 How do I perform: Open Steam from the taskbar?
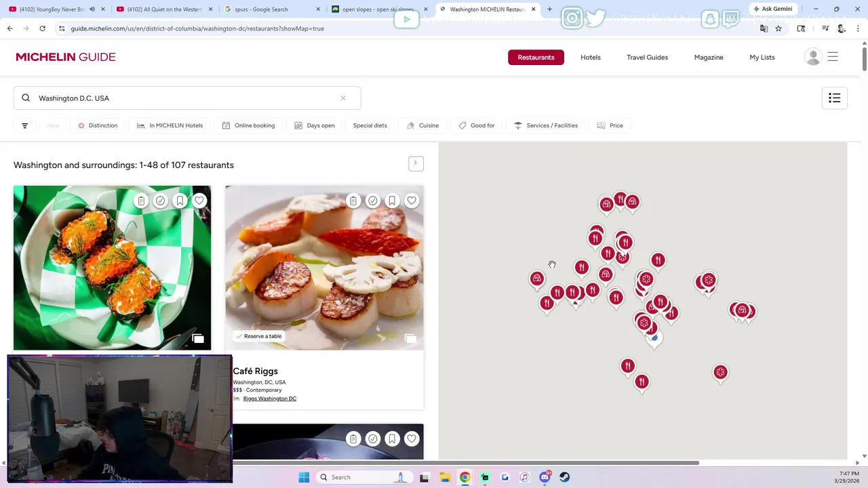[564, 477]
